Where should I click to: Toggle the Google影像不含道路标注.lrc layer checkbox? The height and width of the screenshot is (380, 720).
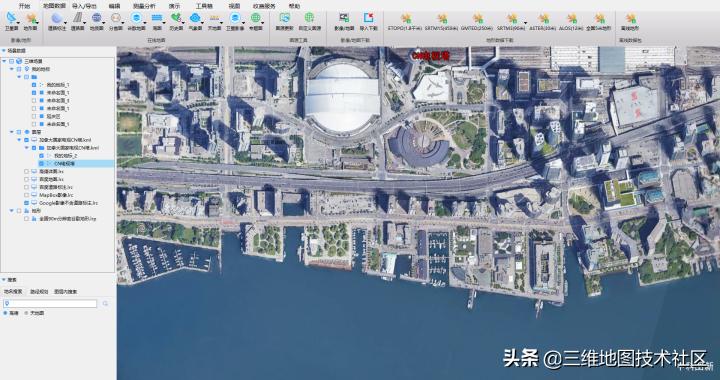coord(27,203)
